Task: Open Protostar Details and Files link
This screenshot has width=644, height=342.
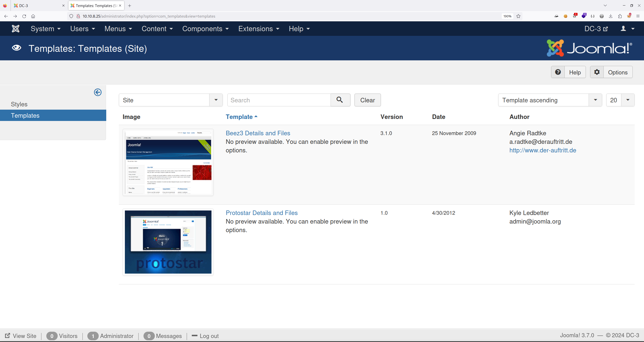Action: point(262,213)
